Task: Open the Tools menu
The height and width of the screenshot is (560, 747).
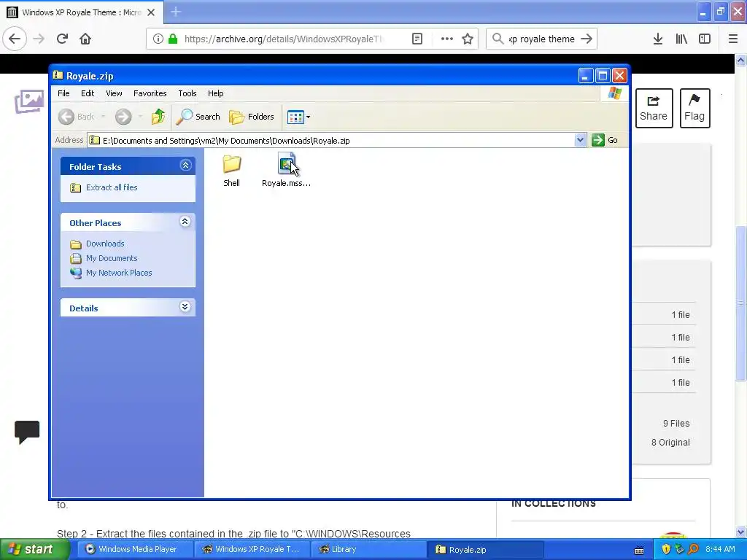Action: pyautogui.click(x=187, y=93)
